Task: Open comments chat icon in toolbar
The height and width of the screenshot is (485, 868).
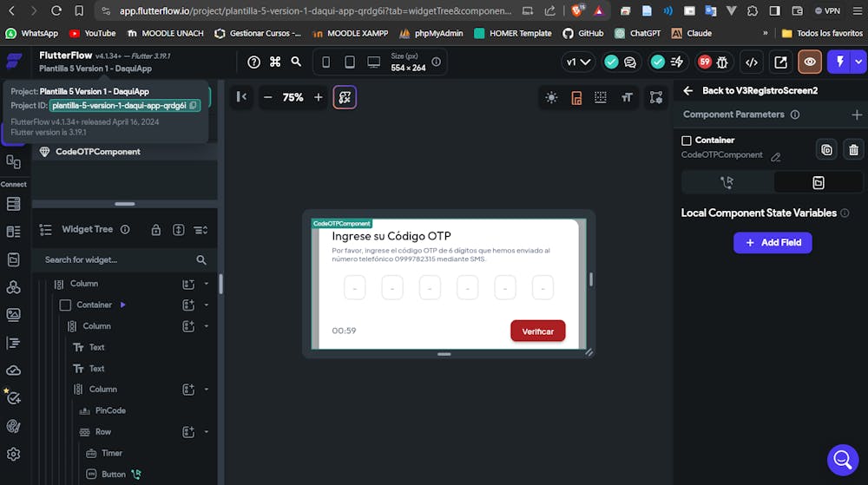Action: pyautogui.click(x=630, y=62)
